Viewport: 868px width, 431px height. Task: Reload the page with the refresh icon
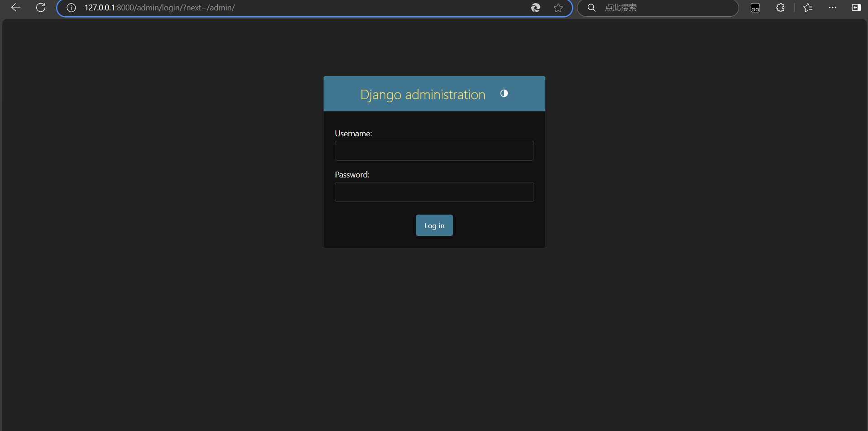click(x=41, y=8)
